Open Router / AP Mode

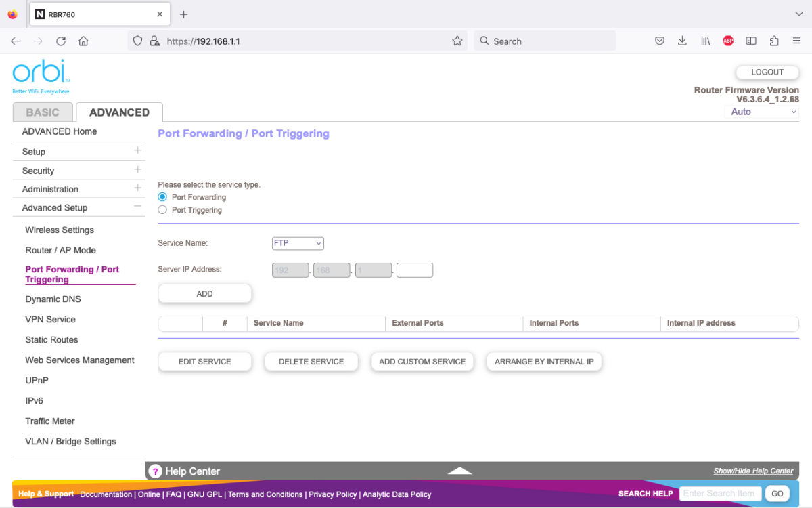click(x=60, y=250)
